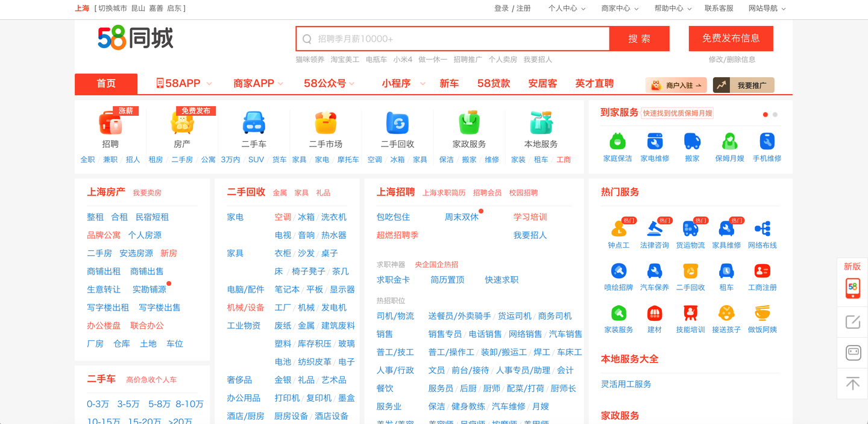Open the 安居客 navigation tab
Viewport: 868px width, 424px height.
click(542, 84)
